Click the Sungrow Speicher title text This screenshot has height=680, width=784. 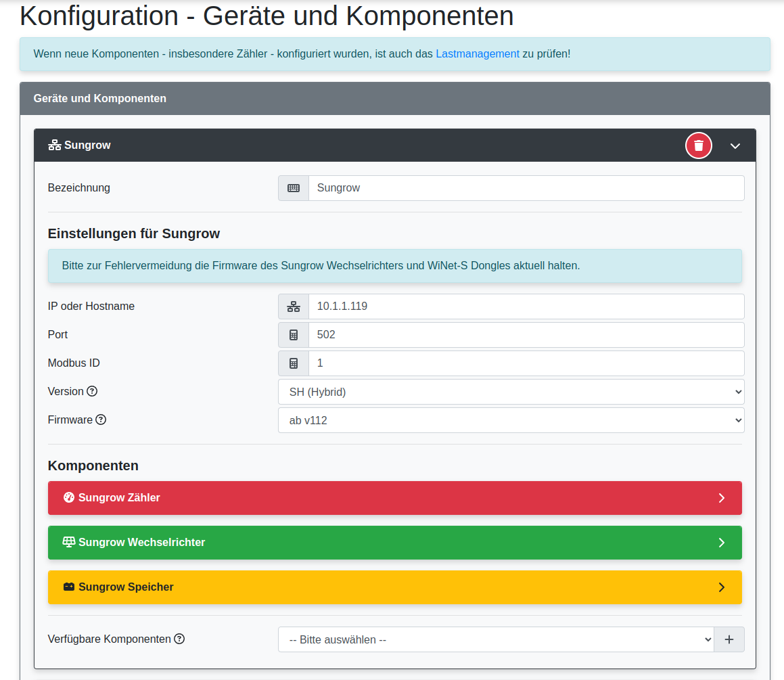(x=126, y=587)
